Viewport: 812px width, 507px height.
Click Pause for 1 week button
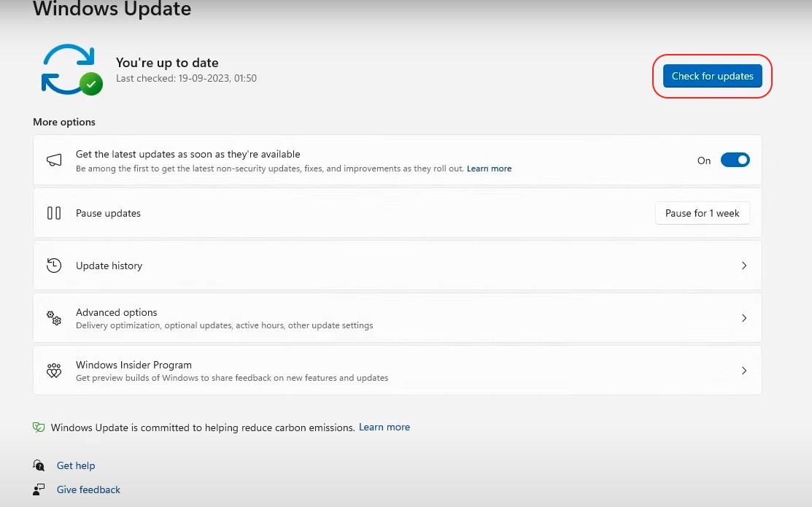(x=703, y=213)
